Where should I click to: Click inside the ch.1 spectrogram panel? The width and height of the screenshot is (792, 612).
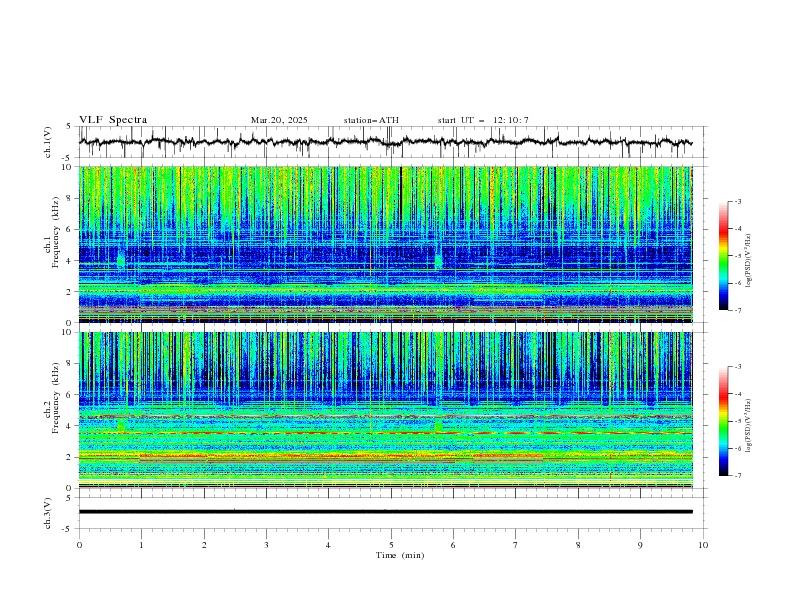click(x=385, y=244)
